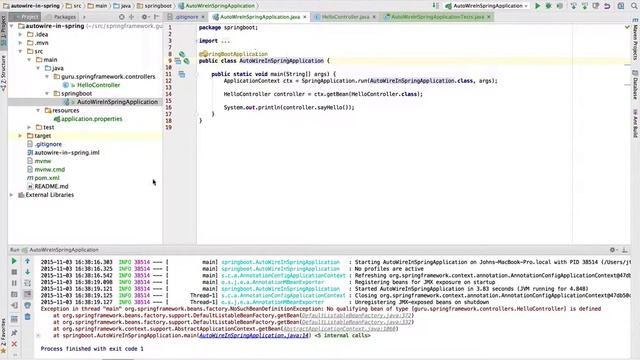
Task: Expand External Libraries node
Action: (x=11, y=195)
